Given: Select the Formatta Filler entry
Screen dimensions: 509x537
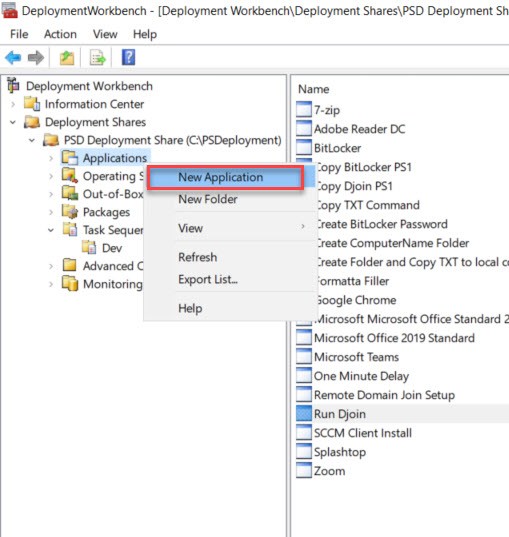Looking at the screenshot, I should tap(352, 281).
